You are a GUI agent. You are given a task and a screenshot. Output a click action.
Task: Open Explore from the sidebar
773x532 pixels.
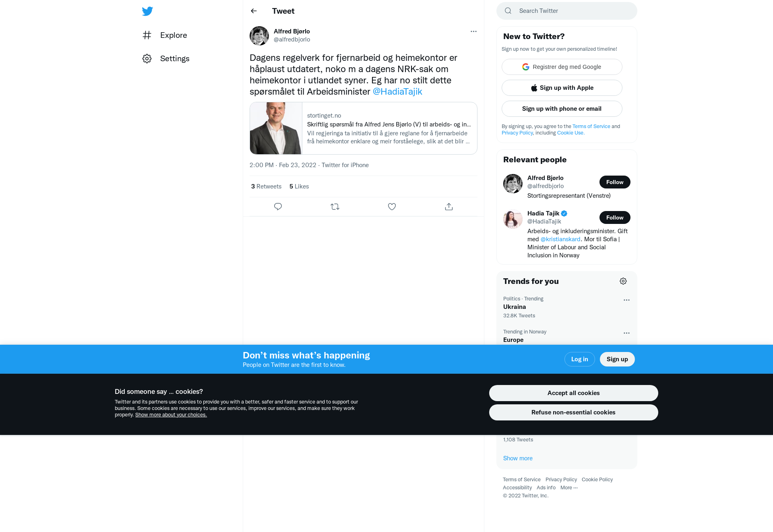pyautogui.click(x=165, y=35)
